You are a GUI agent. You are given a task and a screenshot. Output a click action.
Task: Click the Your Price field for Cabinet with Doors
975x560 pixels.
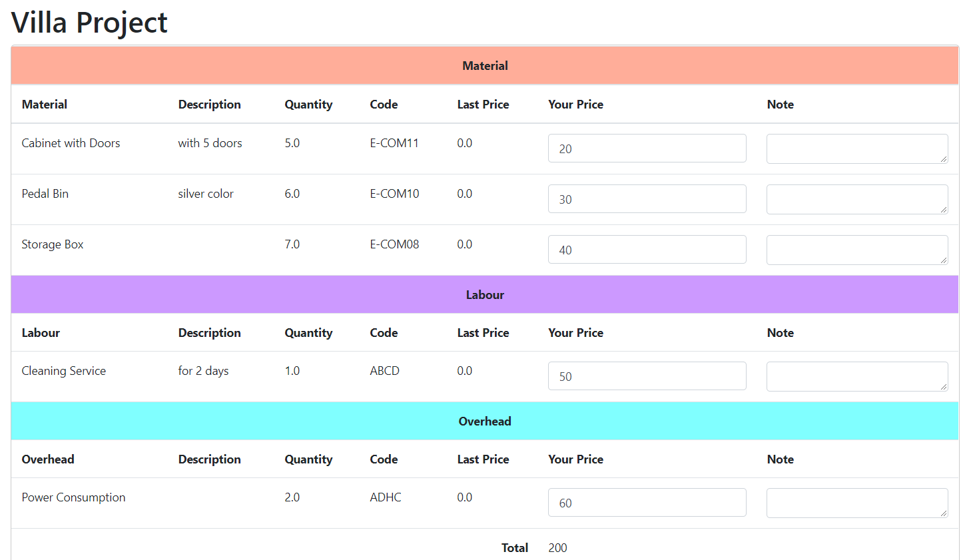coord(647,148)
